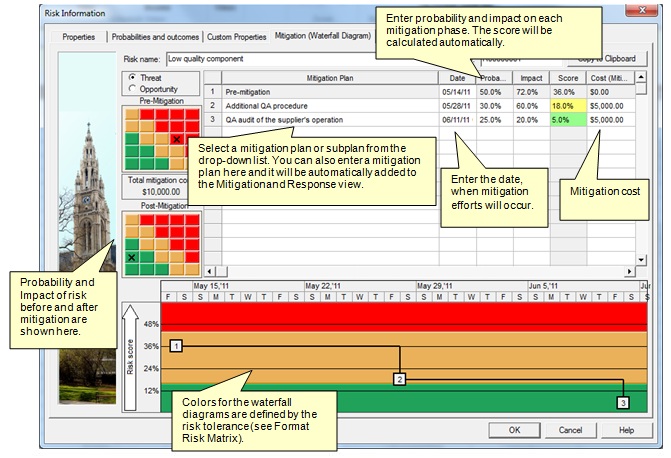Click the OK button
The image size is (671, 458).
[513, 430]
